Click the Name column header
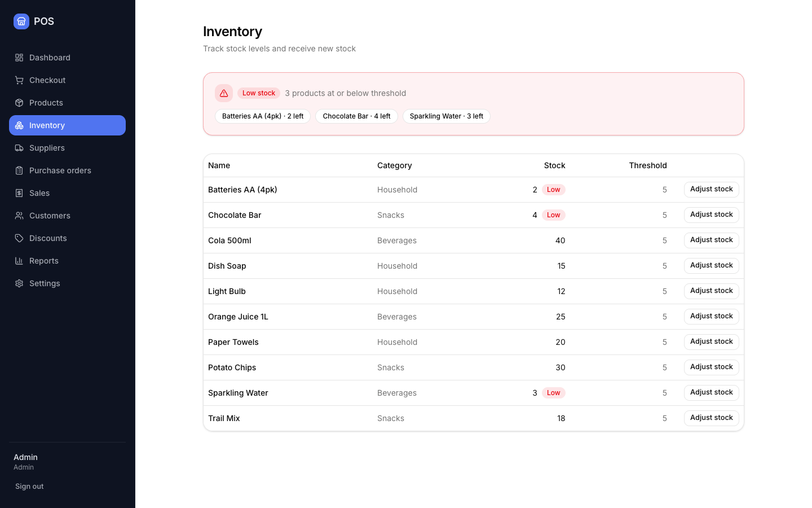812x508 pixels. click(x=219, y=165)
